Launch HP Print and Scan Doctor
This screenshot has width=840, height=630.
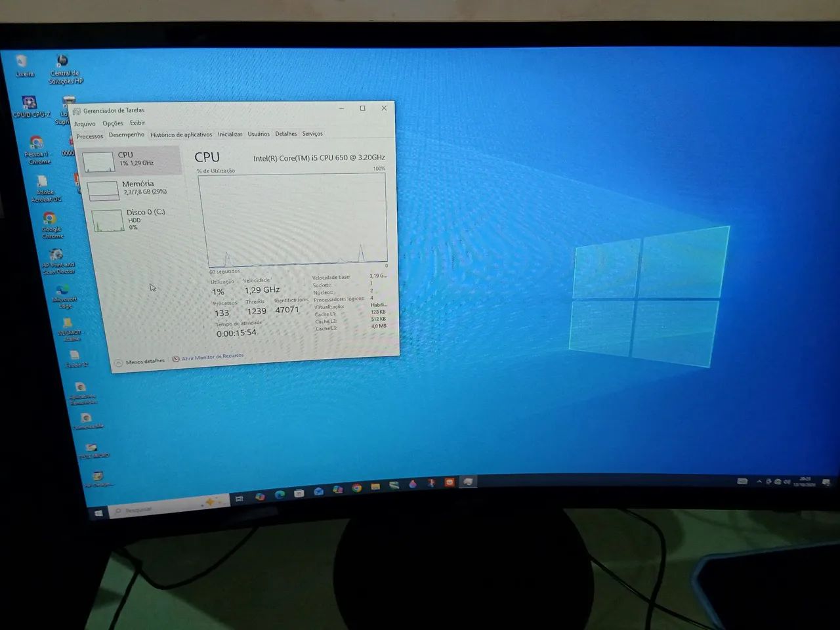pos(58,261)
